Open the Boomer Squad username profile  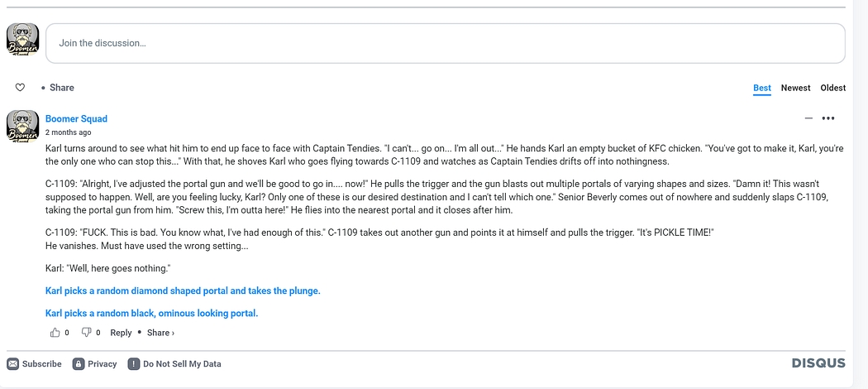tap(76, 119)
